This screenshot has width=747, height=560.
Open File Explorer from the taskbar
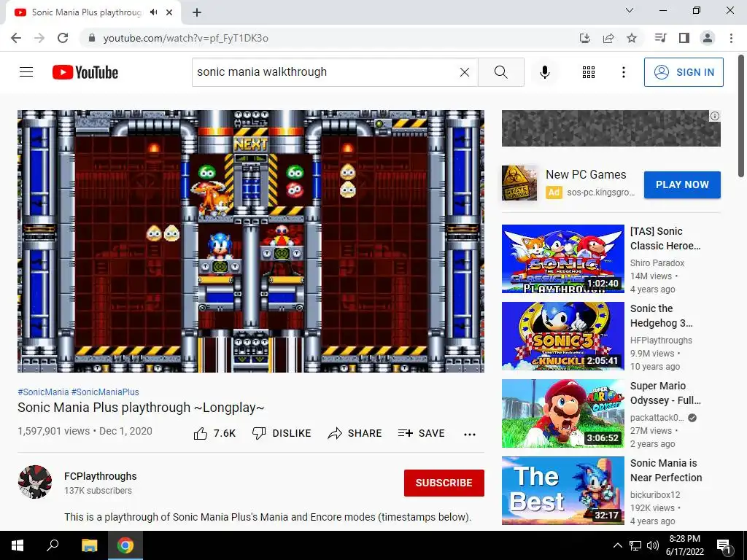(x=89, y=545)
